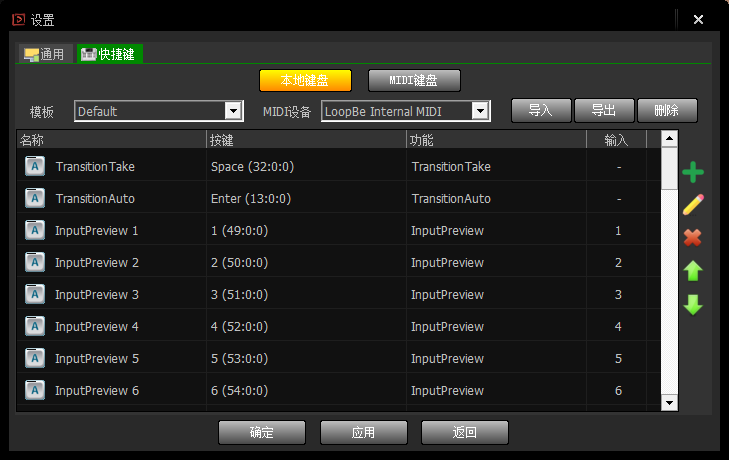Click the green plus add shortcut icon
The width and height of the screenshot is (729, 460).
point(693,173)
